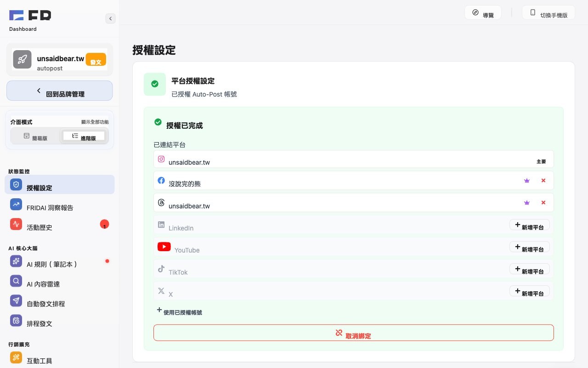Image resolution: width=588 pixels, height=368 pixels.
Task: Click the rocket brand avatar icon
Action: tap(22, 59)
